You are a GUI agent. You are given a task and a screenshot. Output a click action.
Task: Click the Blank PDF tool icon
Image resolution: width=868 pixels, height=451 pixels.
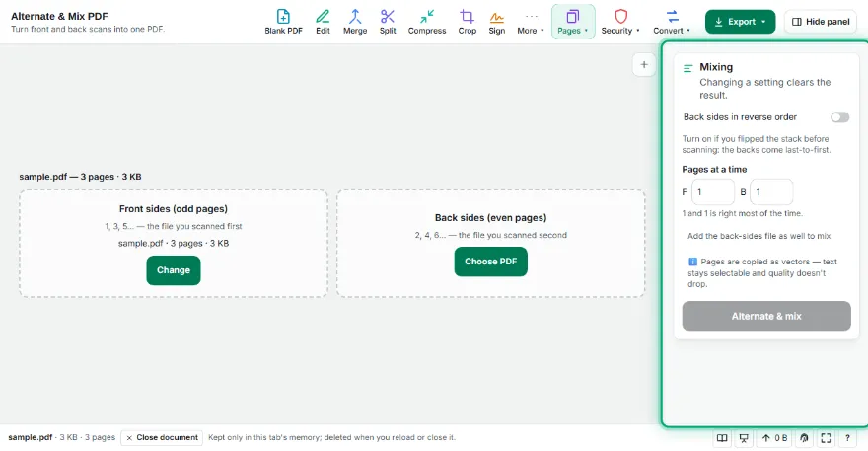[x=283, y=17]
